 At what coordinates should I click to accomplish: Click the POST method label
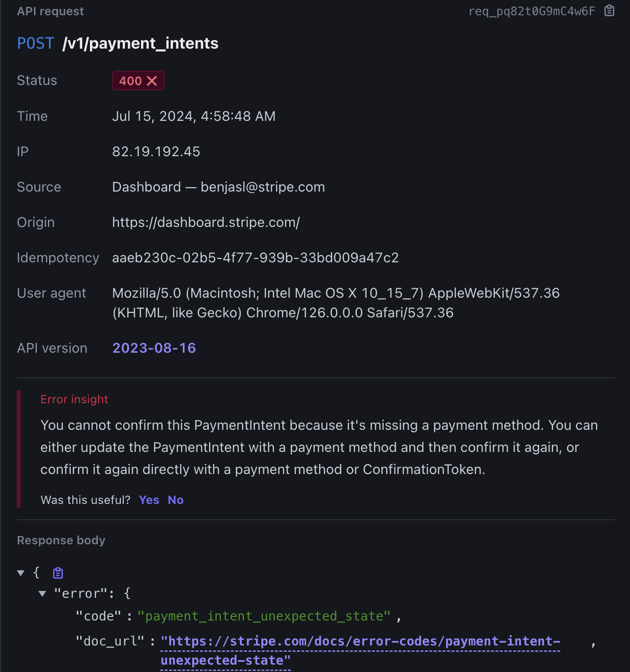pyautogui.click(x=35, y=43)
